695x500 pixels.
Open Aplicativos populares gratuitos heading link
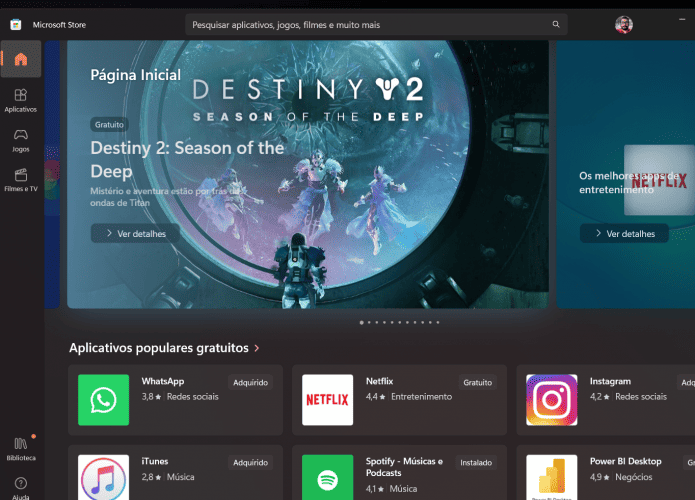coord(159,348)
